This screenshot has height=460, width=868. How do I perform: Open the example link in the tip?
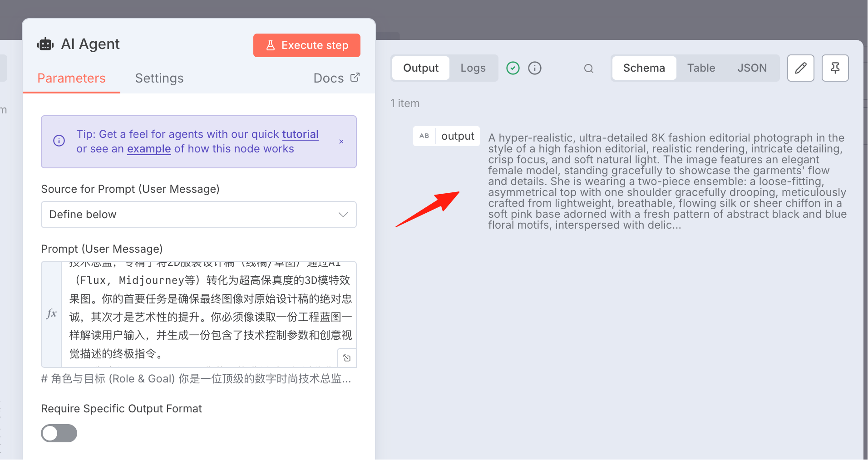149,149
